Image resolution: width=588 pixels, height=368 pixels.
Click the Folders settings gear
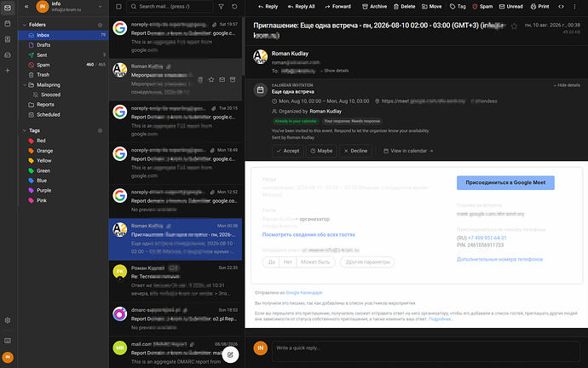pos(100,25)
